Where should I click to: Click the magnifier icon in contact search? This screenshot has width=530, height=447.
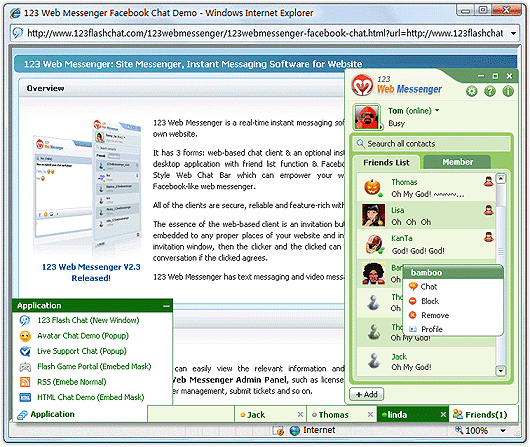[x=360, y=144]
